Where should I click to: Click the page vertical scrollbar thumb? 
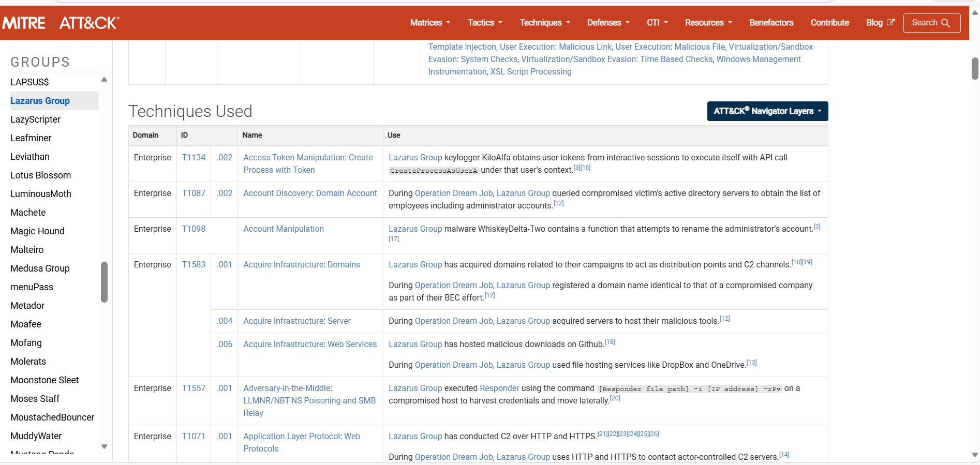975,68
